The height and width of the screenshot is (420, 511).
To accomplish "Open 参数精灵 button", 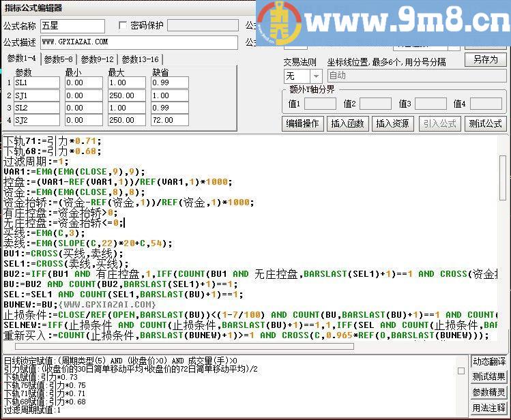I will pyautogui.click(x=489, y=392).
